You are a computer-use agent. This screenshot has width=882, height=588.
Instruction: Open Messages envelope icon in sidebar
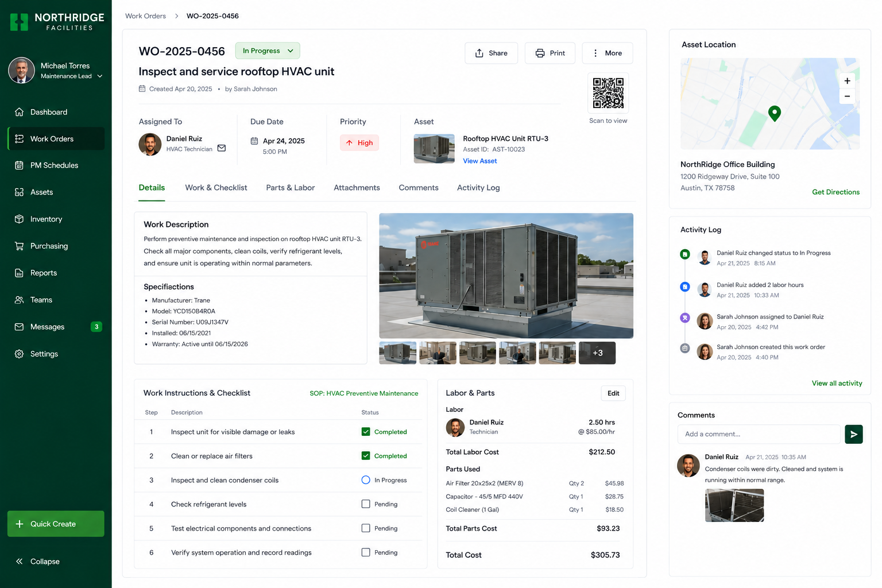point(19,327)
